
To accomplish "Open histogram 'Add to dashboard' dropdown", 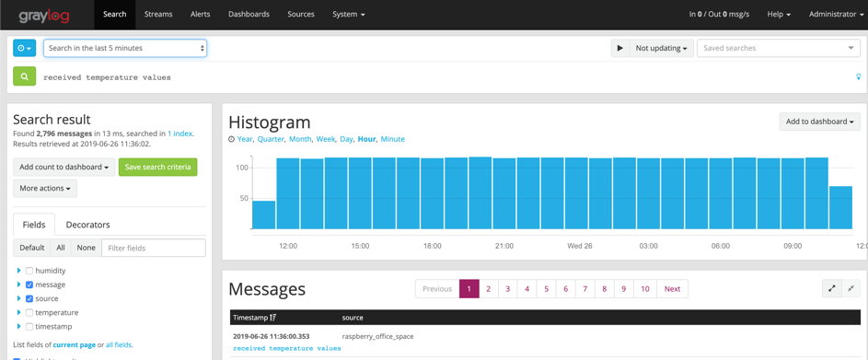I will (x=820, y=122).
